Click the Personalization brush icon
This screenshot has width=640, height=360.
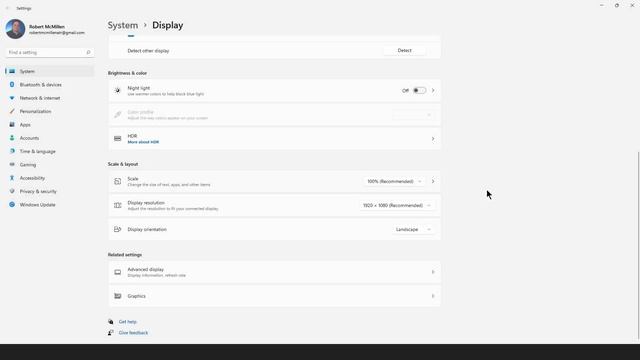click(x=12, y=111)
